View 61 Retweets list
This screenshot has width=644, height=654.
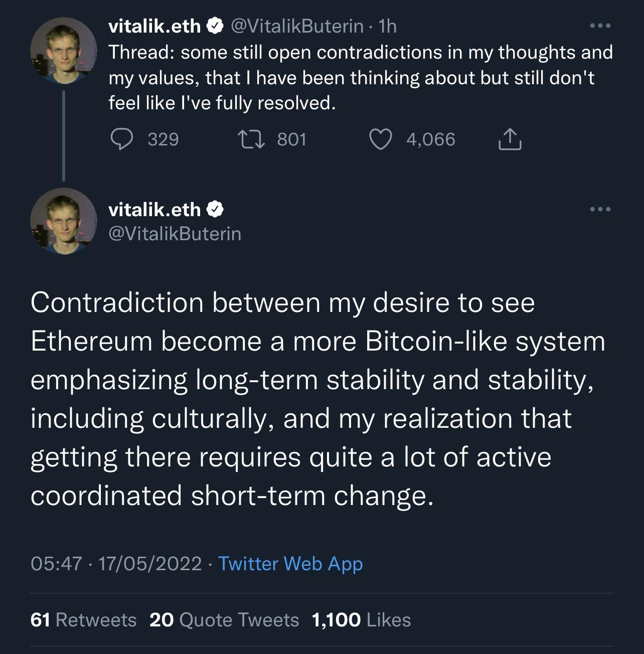(x=83, y=620)
